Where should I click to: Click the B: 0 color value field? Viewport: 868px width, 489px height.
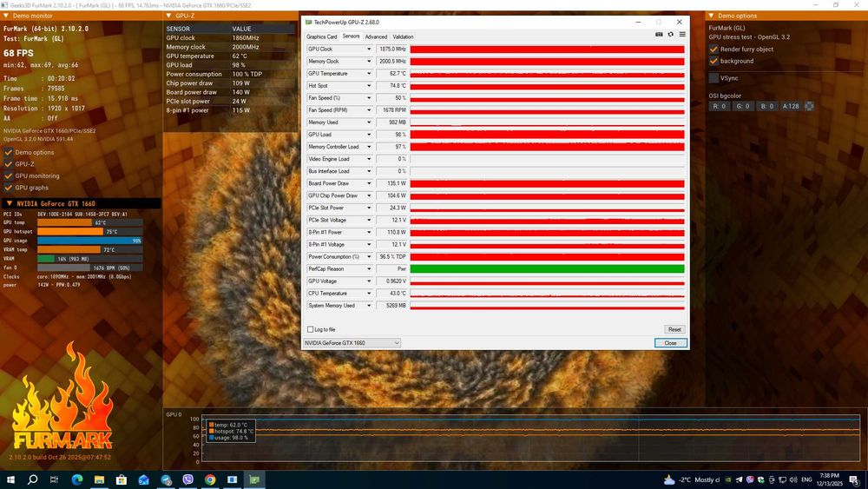[x=766, y=106]
